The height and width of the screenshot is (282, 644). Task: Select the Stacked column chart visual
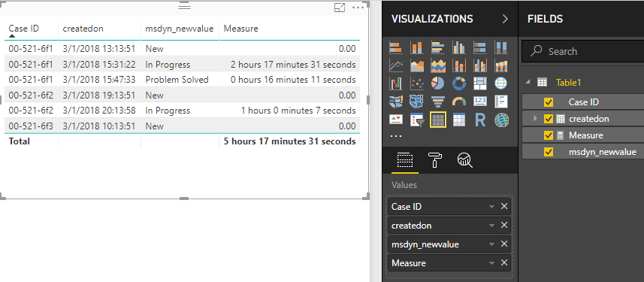pyautogui.click(x=417, y=47)
